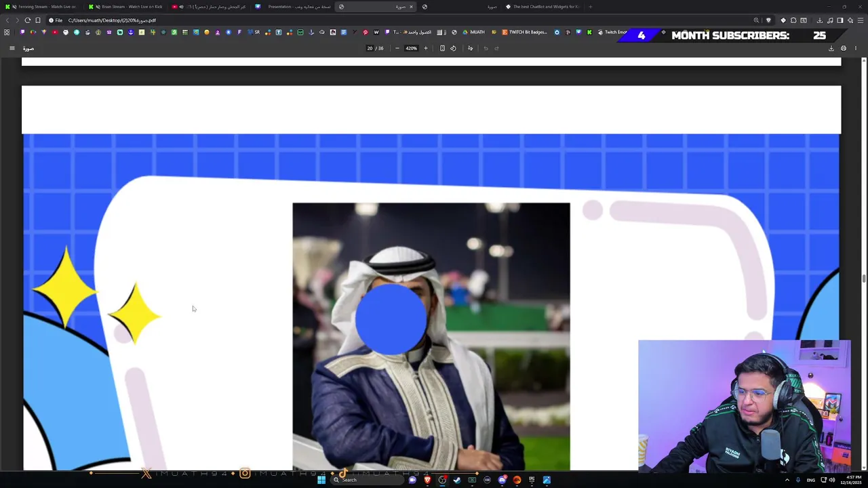The height and width of the screenshot is (488, 868).
Task: Reload the current page
Action: coord(28,20)
